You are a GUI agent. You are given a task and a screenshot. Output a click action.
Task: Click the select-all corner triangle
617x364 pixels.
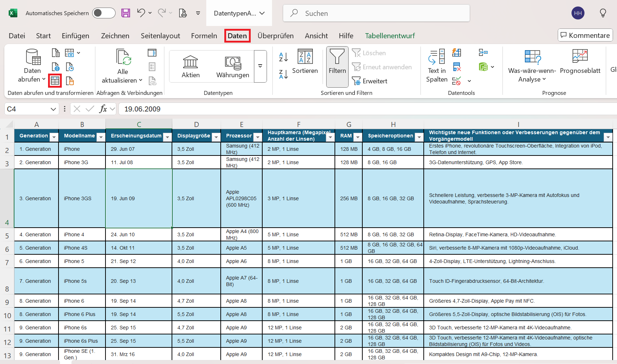[x=9, y=125]
